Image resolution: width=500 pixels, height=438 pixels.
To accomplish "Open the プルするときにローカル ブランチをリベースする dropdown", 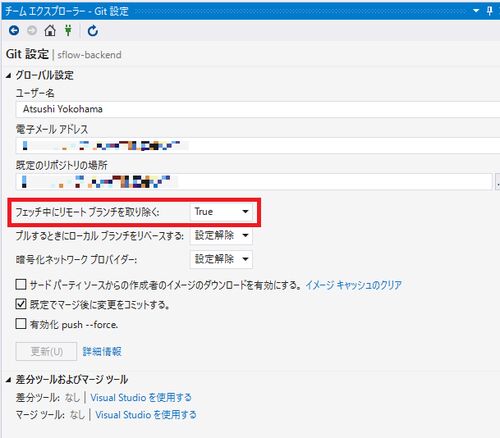I will coord(221,235).
